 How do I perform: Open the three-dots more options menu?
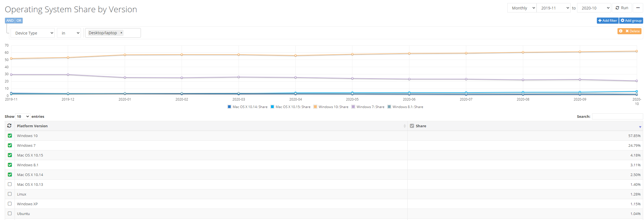click(638, 8)
